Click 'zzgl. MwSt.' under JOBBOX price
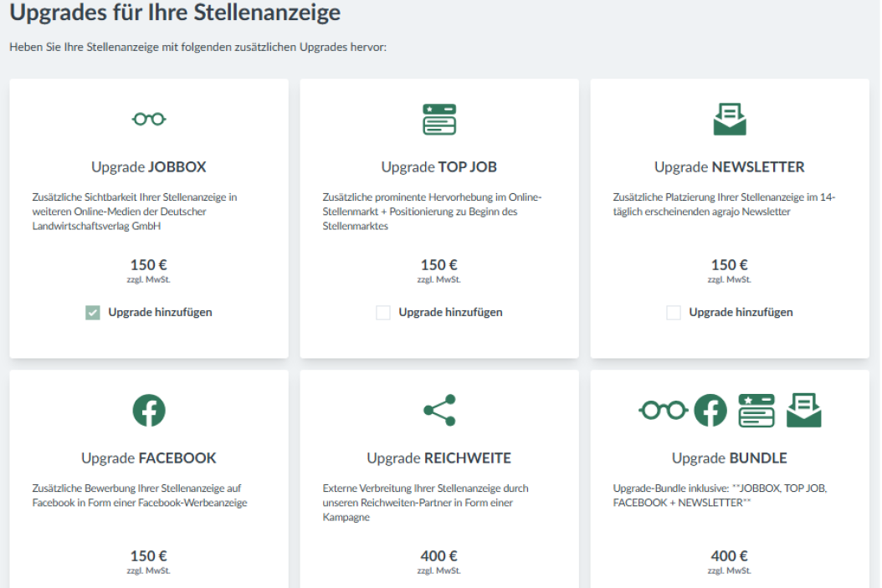 point(149,280)
